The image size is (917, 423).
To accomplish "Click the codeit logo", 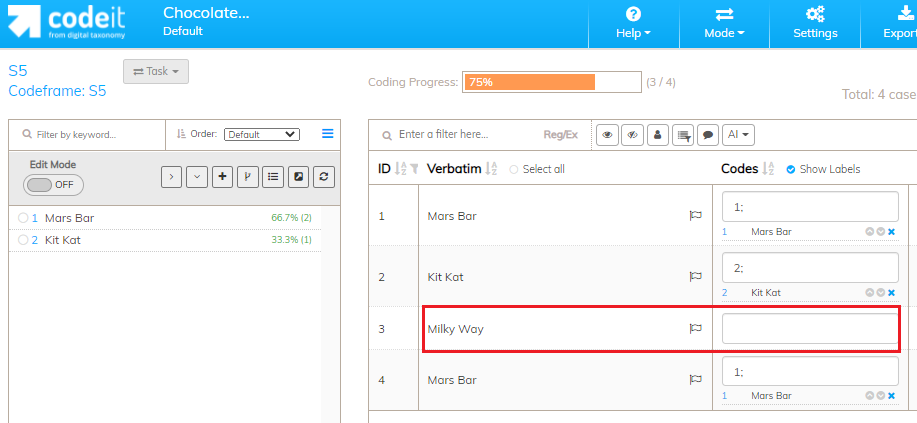I will (66, 23).
